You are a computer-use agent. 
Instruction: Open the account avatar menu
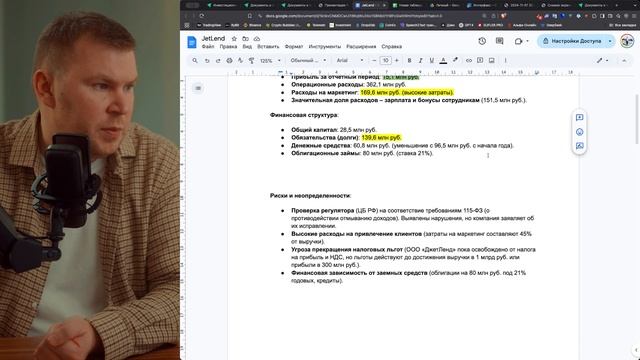[x=627, y=41]
